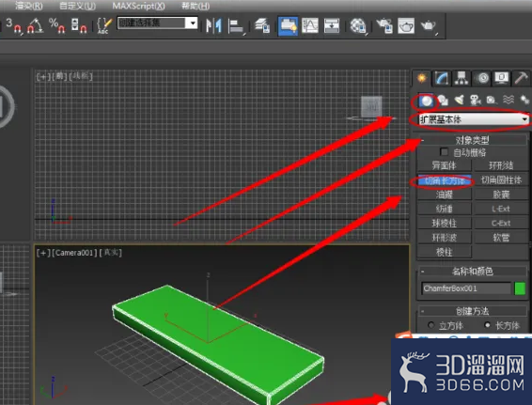Open the layer manager icon
The image size is (532, 405).
(x=262, y=25)
